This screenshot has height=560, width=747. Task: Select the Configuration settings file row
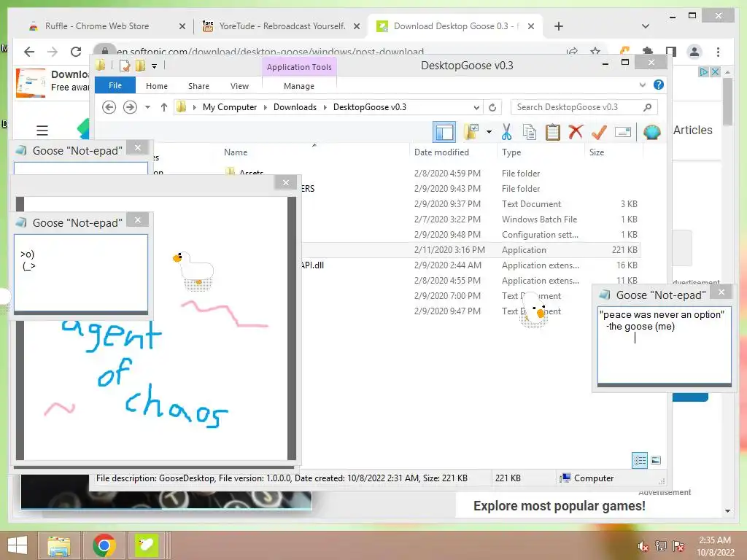(x=471, y=235)
